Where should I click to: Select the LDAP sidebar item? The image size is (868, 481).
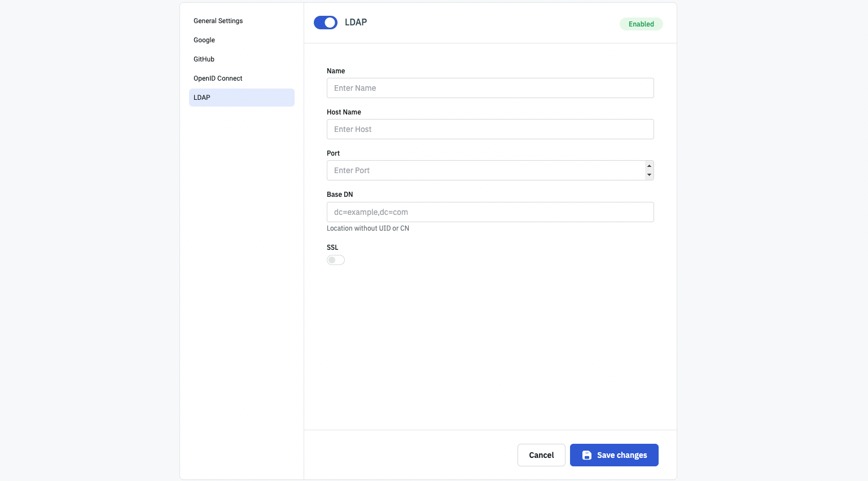(x=242, y=98)
